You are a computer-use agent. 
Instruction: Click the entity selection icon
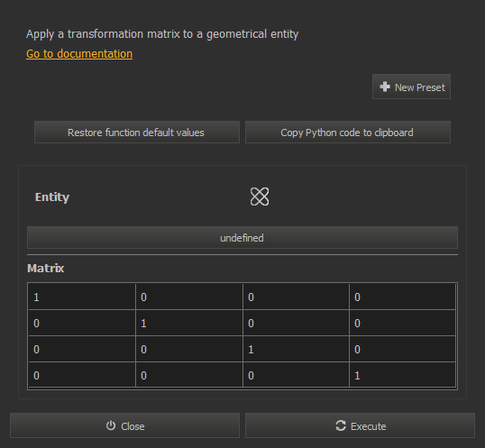[x=260, y=197]
